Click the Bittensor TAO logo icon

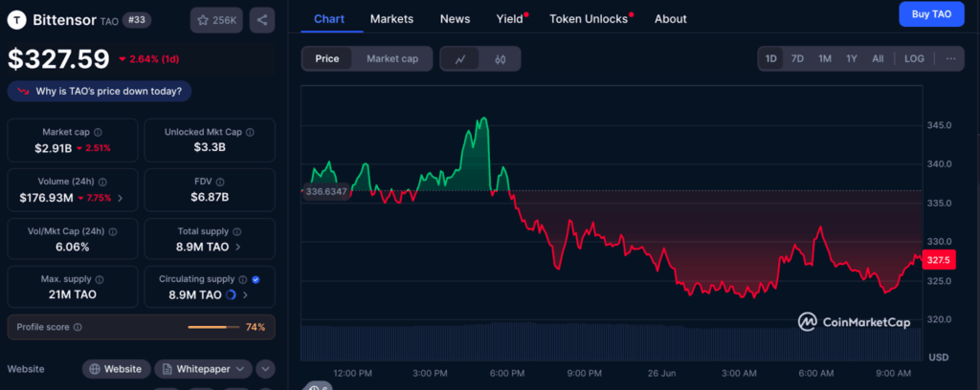[17, 20]
